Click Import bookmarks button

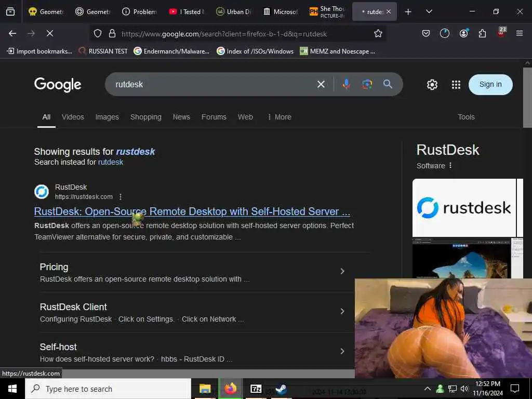point(39,51)
